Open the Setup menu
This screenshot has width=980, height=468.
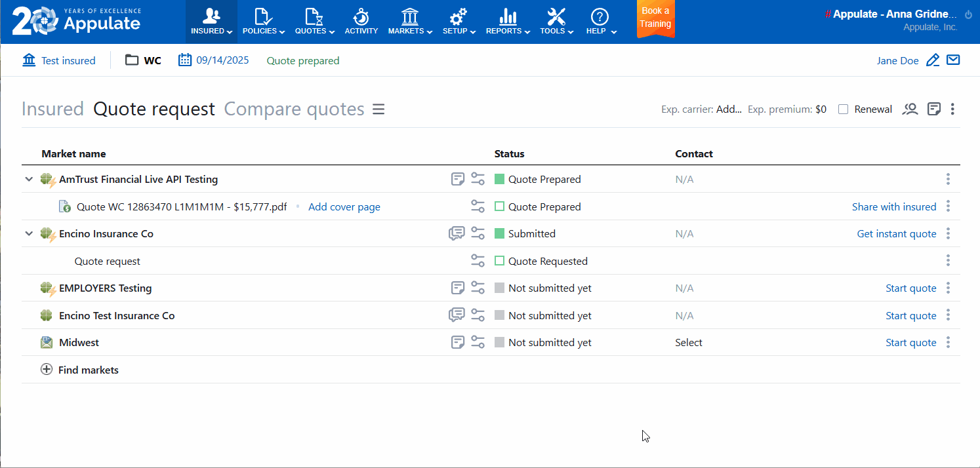(459, 22)
